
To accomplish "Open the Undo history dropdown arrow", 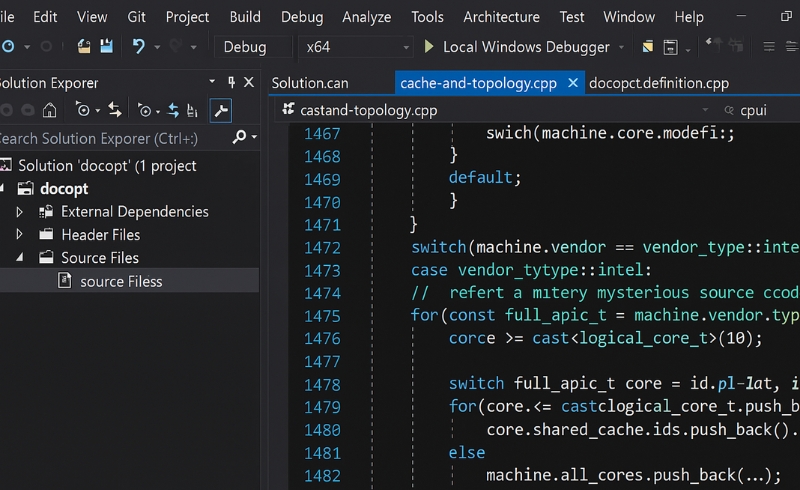I will [157, 47].
